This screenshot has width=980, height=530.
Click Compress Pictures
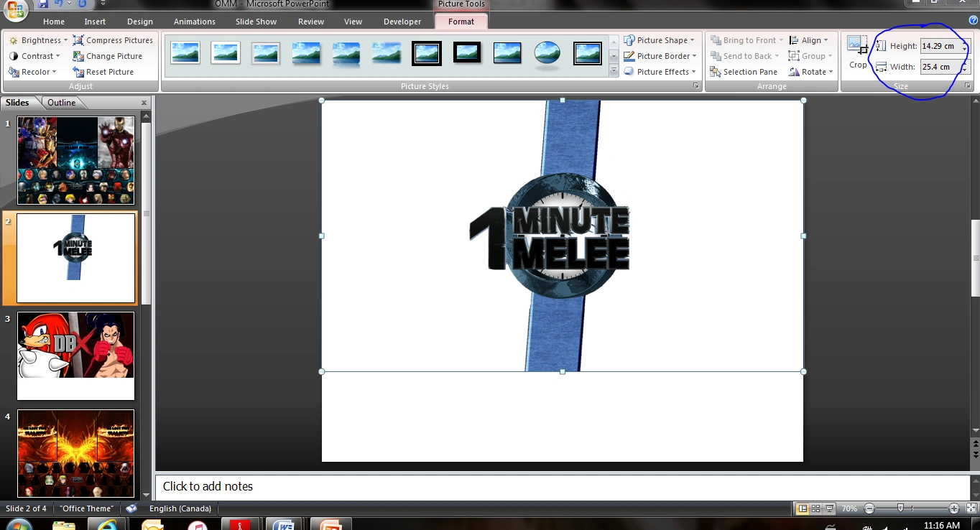tap(114, 40)
